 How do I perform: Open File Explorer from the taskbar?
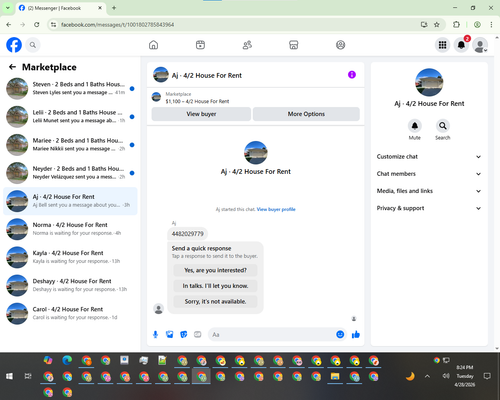(335, 376)
